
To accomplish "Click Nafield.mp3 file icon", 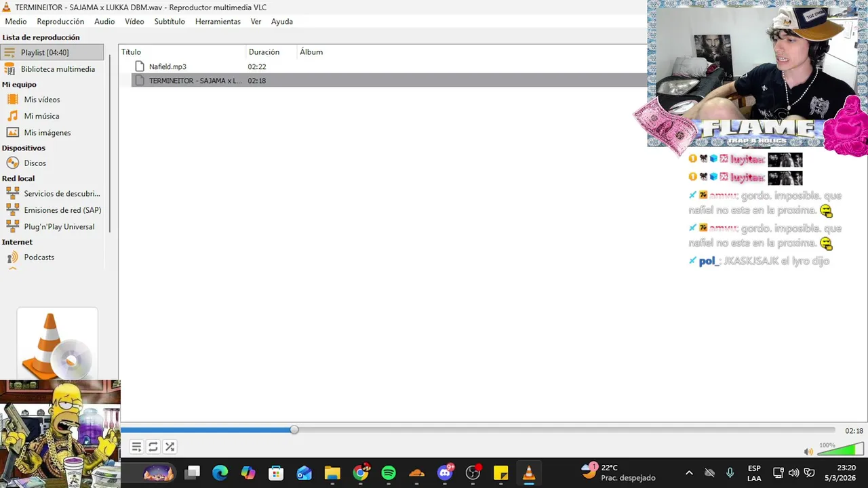I will tap(140, 66).
